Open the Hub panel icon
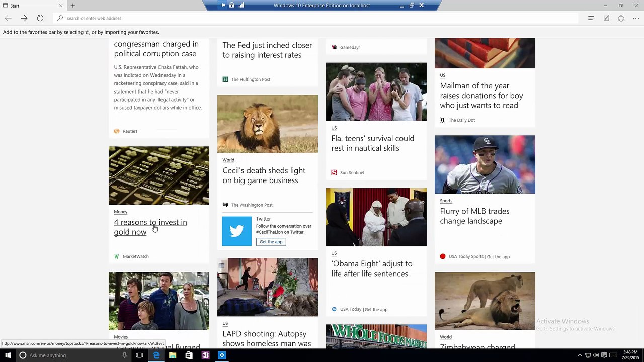Image resolution: width=644 pixels, height=362 pixels. [x=592, y=18]
